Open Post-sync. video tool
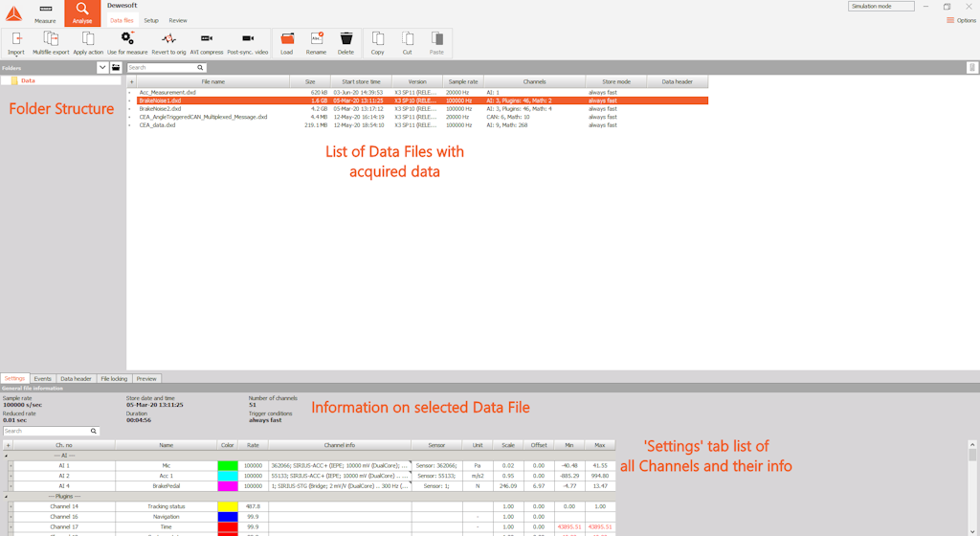980x536 pixels. 248,43
